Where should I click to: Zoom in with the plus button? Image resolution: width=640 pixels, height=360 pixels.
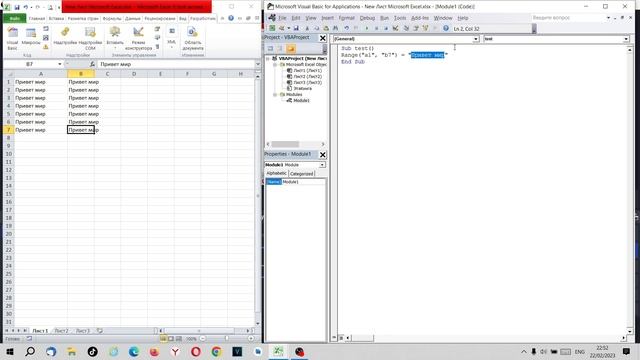click(x=251, y=339)
